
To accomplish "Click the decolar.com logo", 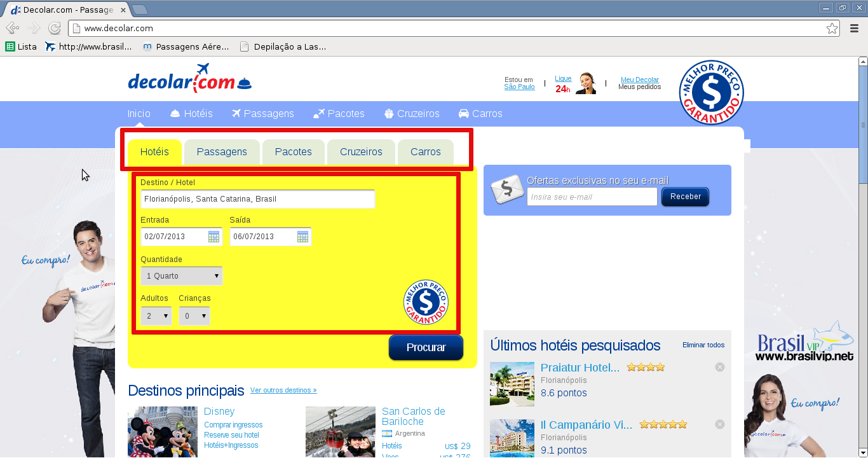I will click(190, 79).
